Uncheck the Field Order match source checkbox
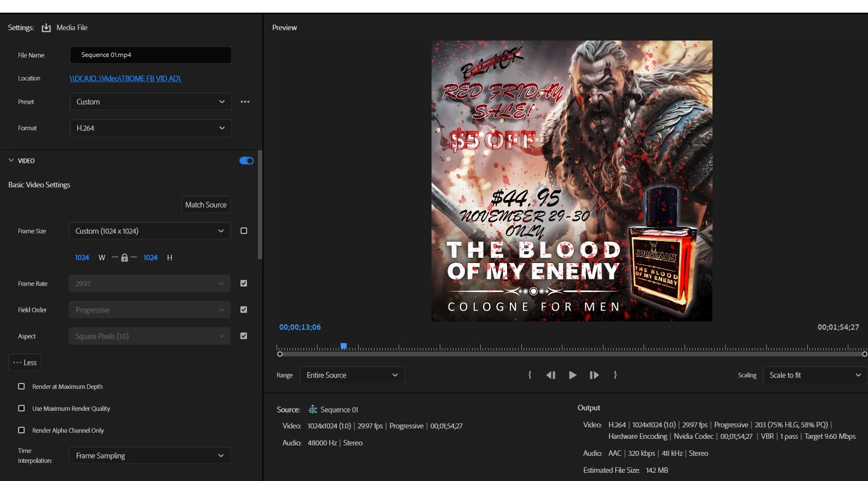Screen dimensions: 868x481 244,310
